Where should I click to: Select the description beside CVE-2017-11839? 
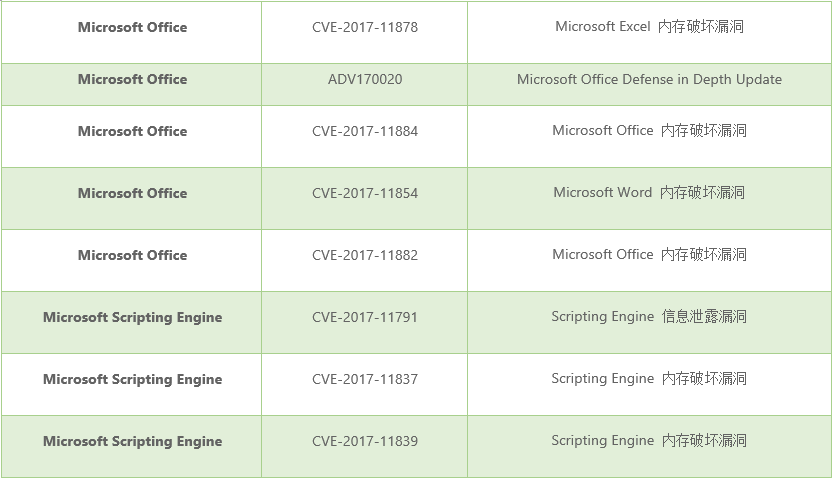point(649,441)
